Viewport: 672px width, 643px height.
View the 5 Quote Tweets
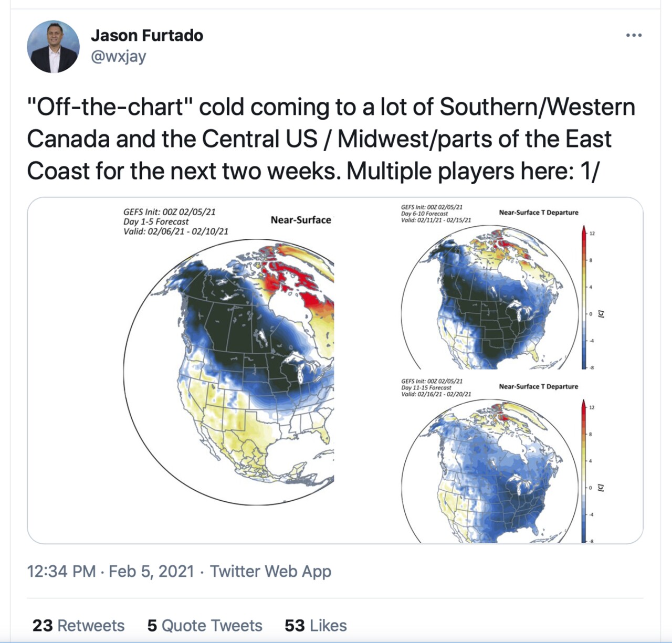pyautogui.click(x=205, y=625)
